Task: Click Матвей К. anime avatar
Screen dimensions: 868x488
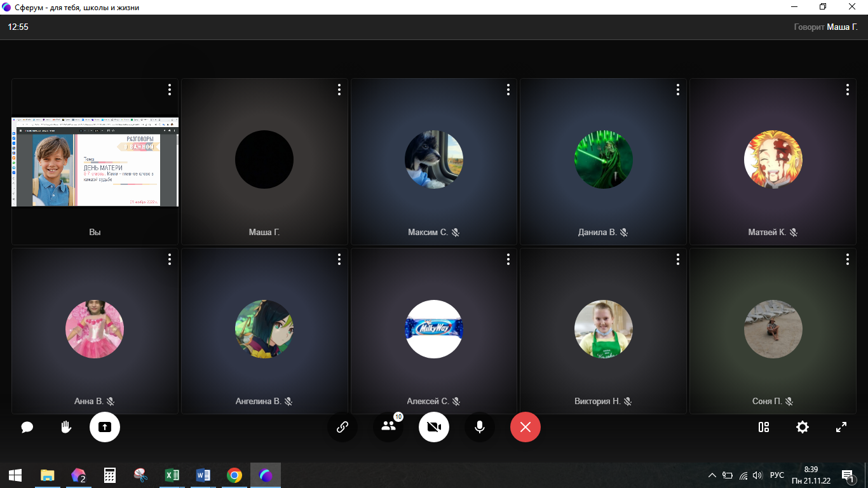Action: pos(773,159)
